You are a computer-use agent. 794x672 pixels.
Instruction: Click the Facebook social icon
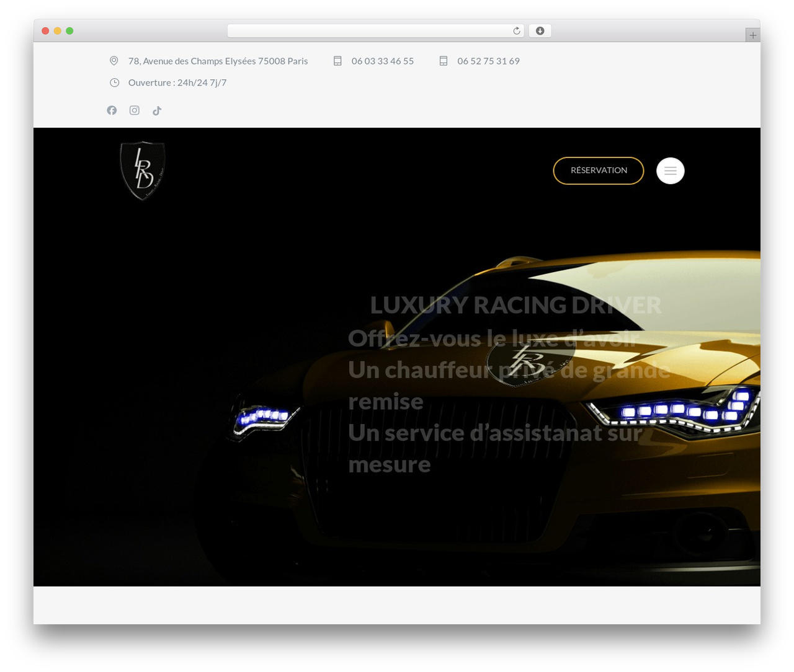point(112,110)
